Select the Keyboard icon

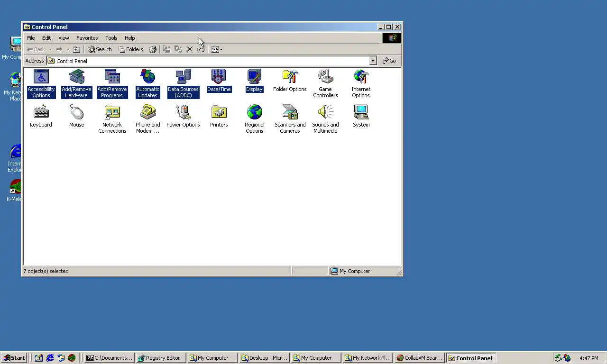pyautogui.click(x=41, y=117)
